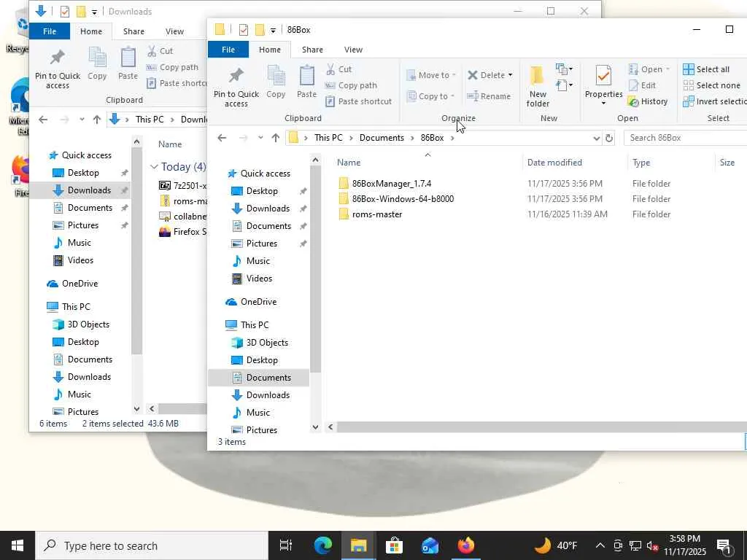Image resolution: width=747 pixels, height=560 pixels.
Task: Collapse Today (4) group in Downloads window
Action: tap(154, 167)
